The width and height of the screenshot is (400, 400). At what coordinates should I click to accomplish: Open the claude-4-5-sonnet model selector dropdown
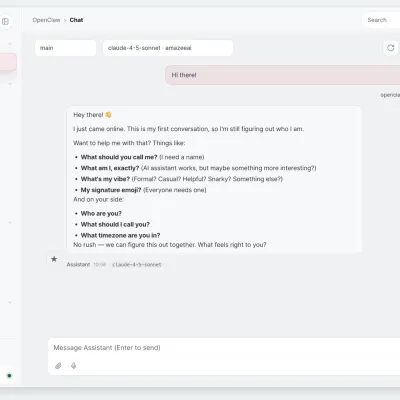coord(168,48)
